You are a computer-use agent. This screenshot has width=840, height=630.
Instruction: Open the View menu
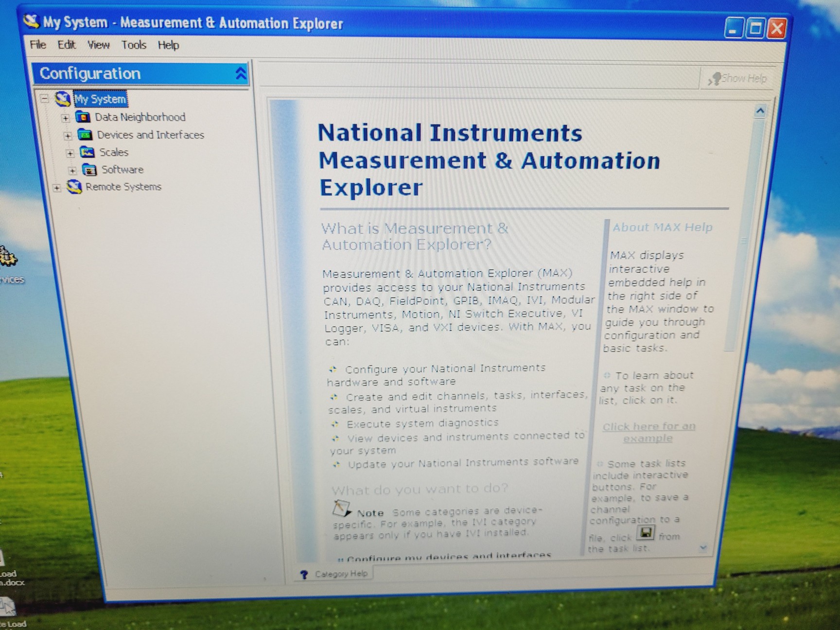coord(98,45)
